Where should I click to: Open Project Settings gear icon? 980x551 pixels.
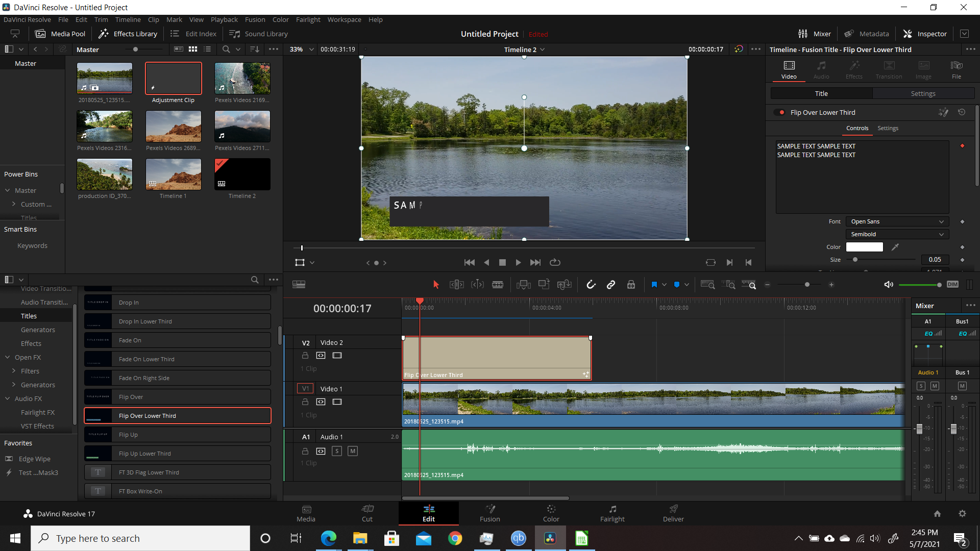click(962, 514)
